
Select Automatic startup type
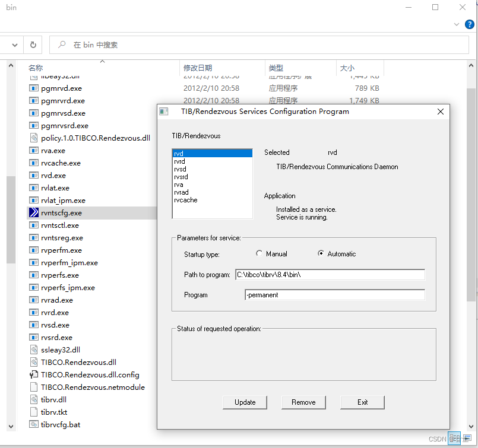coord(321,253)
